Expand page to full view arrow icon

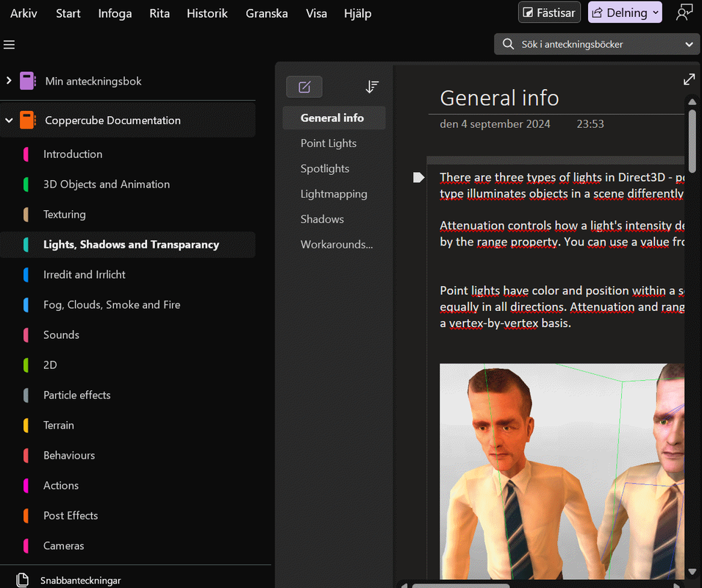(689, 79)
